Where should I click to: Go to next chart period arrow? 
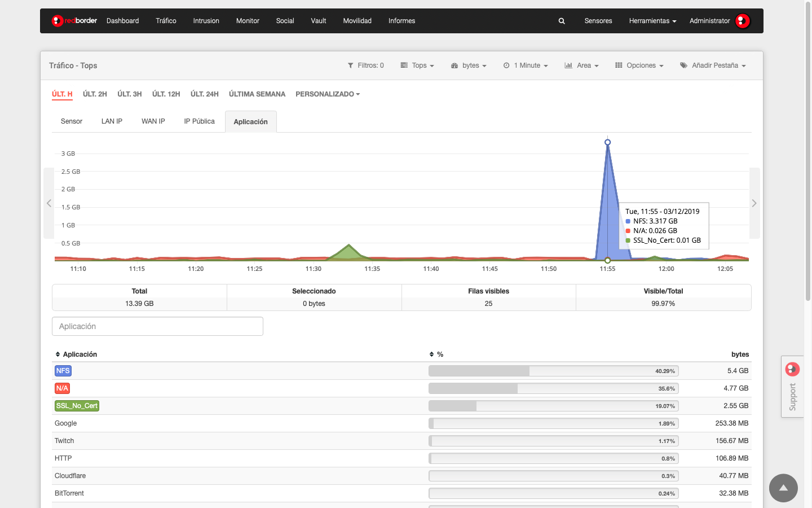coord(754,203)
